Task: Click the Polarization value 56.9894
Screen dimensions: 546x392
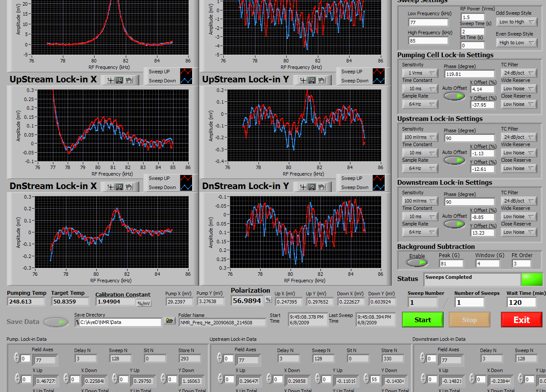Action: (x=247, y=301)
